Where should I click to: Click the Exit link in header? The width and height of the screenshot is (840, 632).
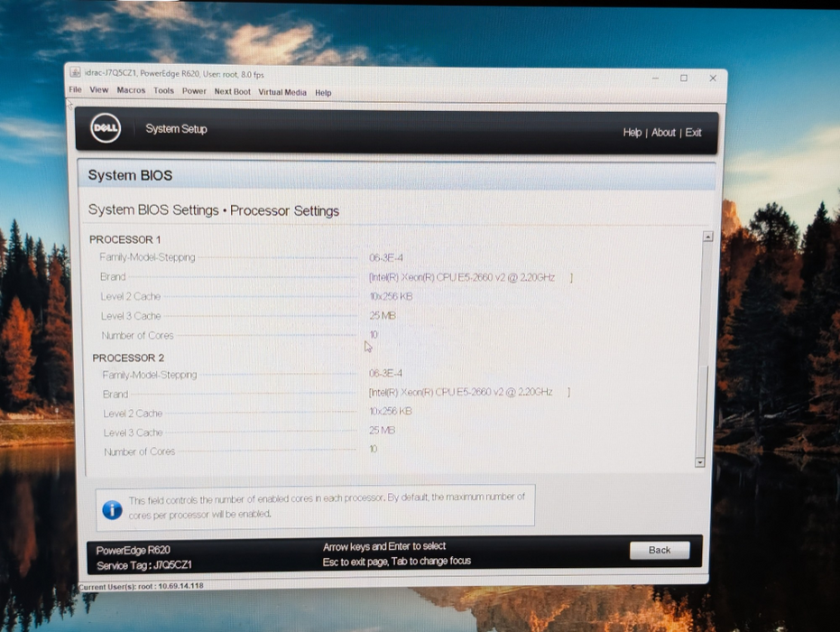[693, 133]
